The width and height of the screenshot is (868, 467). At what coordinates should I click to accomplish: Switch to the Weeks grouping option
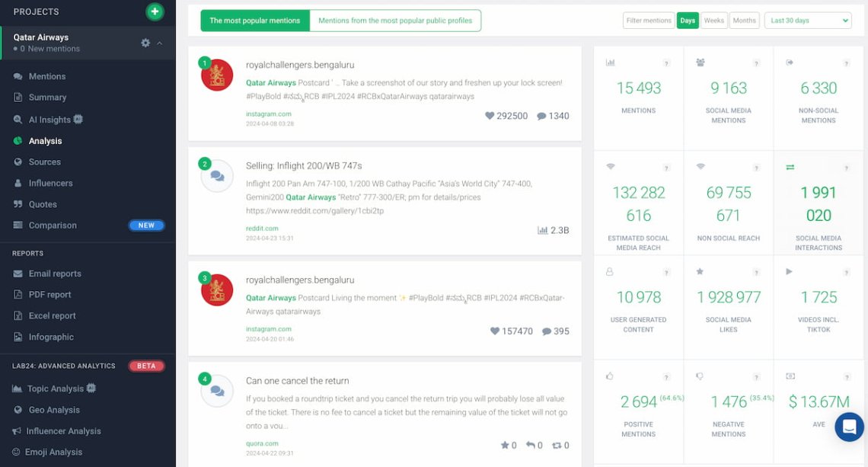pyautogui.click(x=713, y=21)
